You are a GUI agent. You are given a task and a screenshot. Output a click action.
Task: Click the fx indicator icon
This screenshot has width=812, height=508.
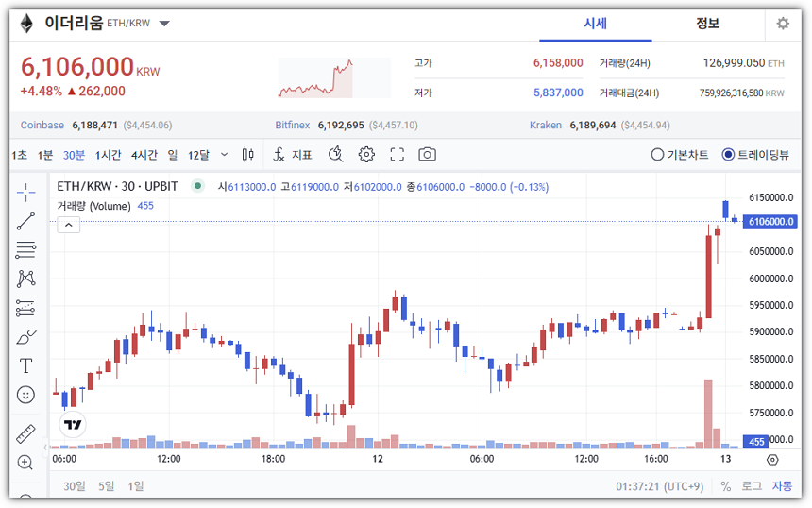(279, 154)
